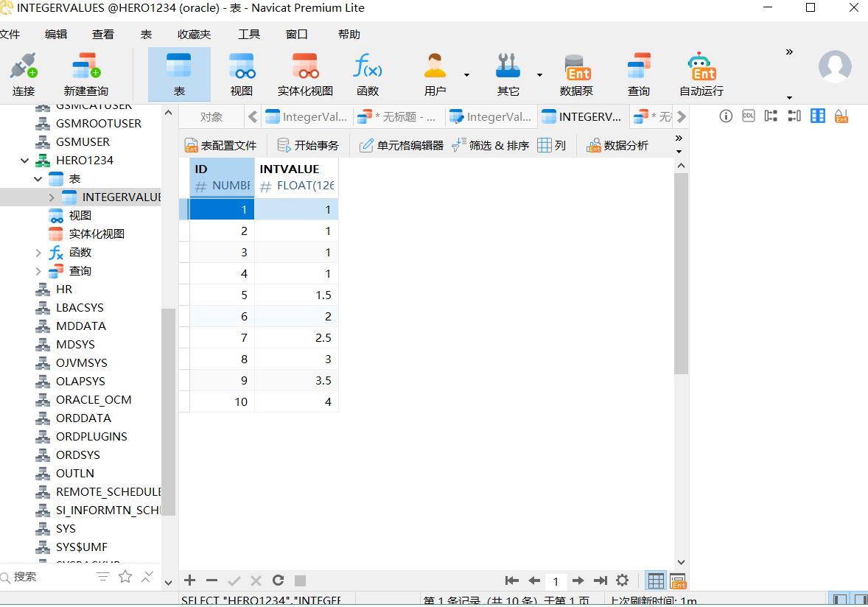Viewport: 868px width, 607px height.
Task: Show the Ent chart pane icon
Action: point(841,116)
